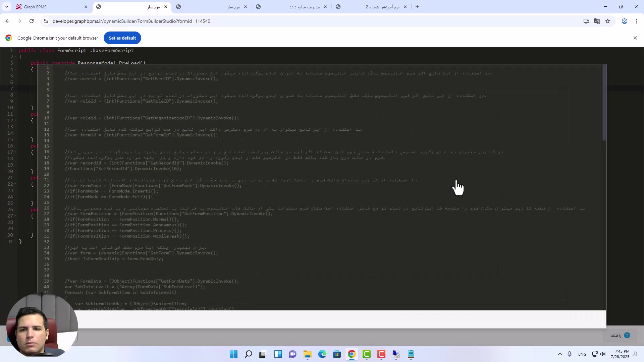Click the Windows Start button
644x362 pixels.
[233, 354]
